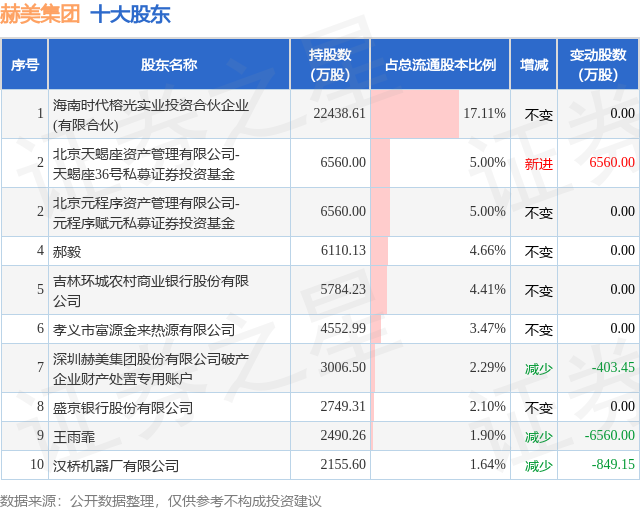Select the 变动股数(万股) column header

[x=598, y=64]
